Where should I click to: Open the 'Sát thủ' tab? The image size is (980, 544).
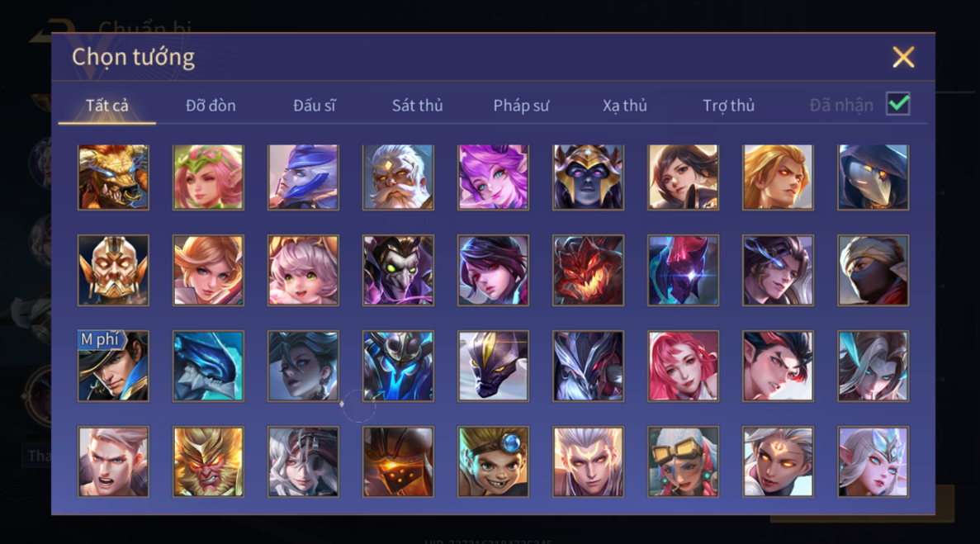418,106
